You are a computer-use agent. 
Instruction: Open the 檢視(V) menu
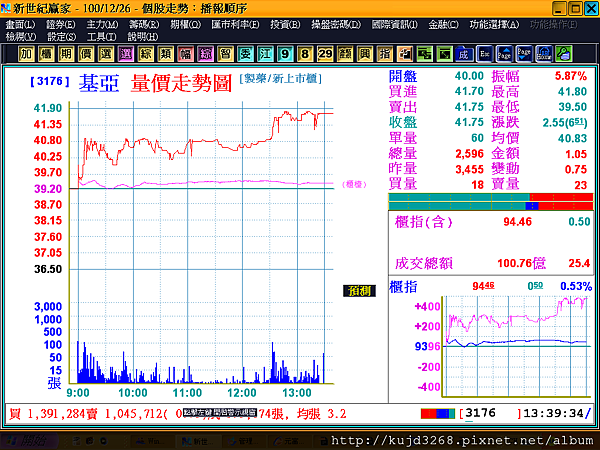point(21,37)
